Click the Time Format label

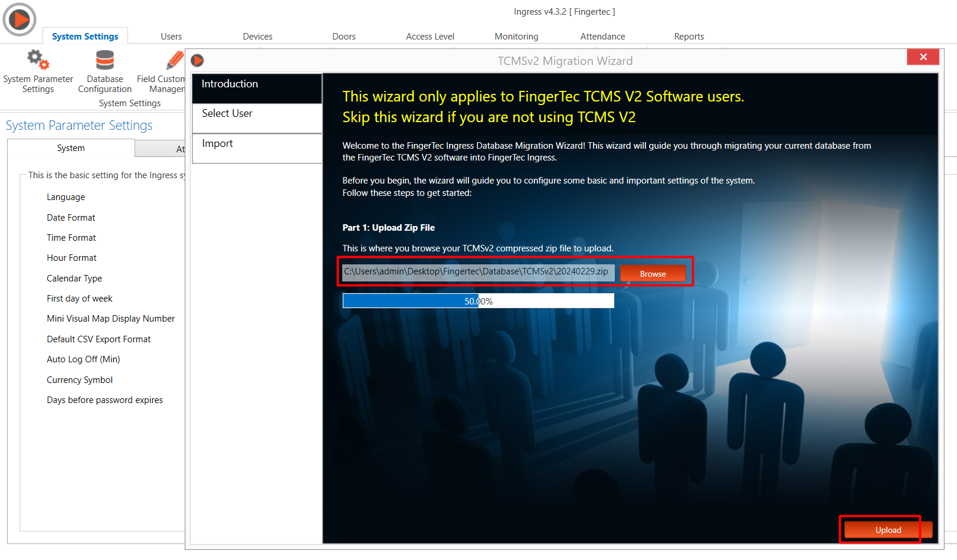pyautogui.click(x=71, y=238)
